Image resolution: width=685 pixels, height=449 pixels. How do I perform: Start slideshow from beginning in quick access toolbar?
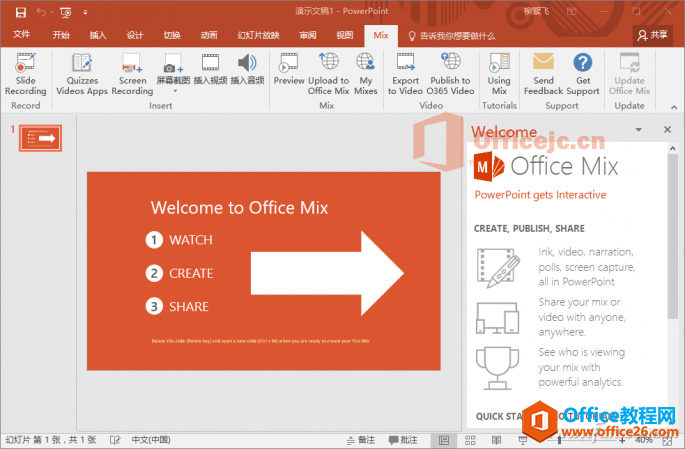[66, 13]
